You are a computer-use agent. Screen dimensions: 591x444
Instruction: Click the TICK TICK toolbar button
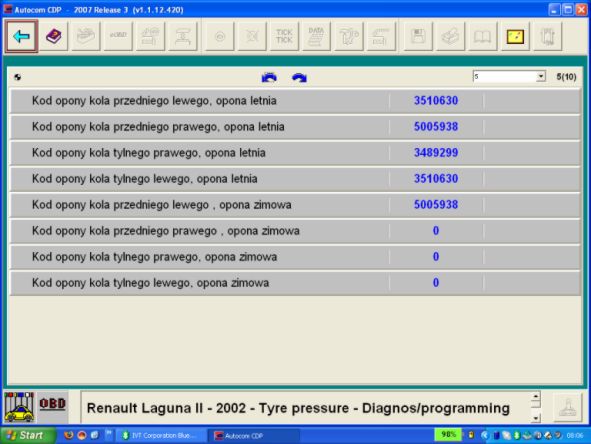point(284,37)
